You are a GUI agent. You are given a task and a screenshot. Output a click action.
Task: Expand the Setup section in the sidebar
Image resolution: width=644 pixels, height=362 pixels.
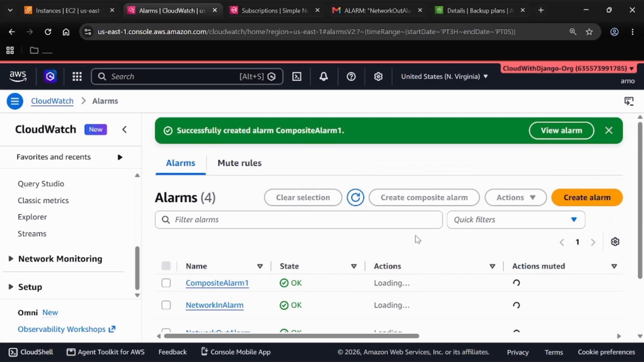pyautogui.click(x=11, y=287)
